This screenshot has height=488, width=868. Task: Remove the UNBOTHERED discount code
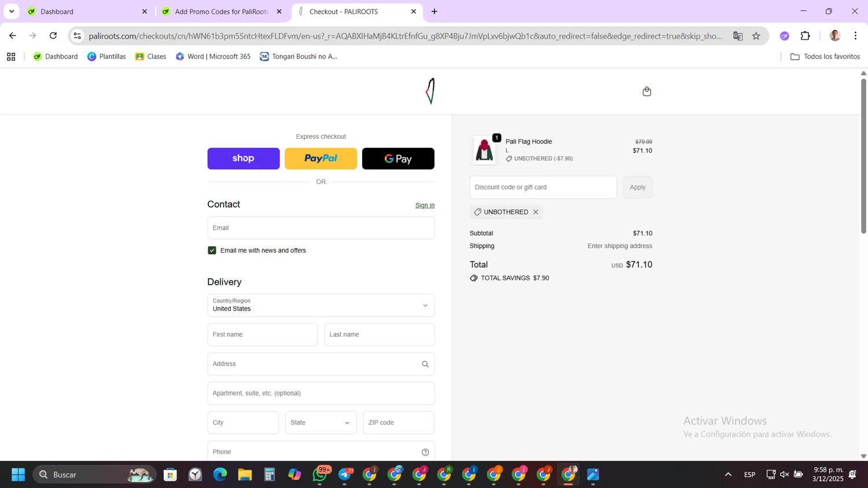536,212
